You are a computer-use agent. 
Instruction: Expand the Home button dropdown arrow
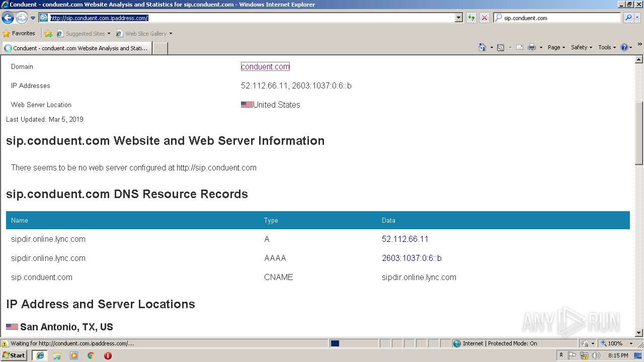coord(492,47)
